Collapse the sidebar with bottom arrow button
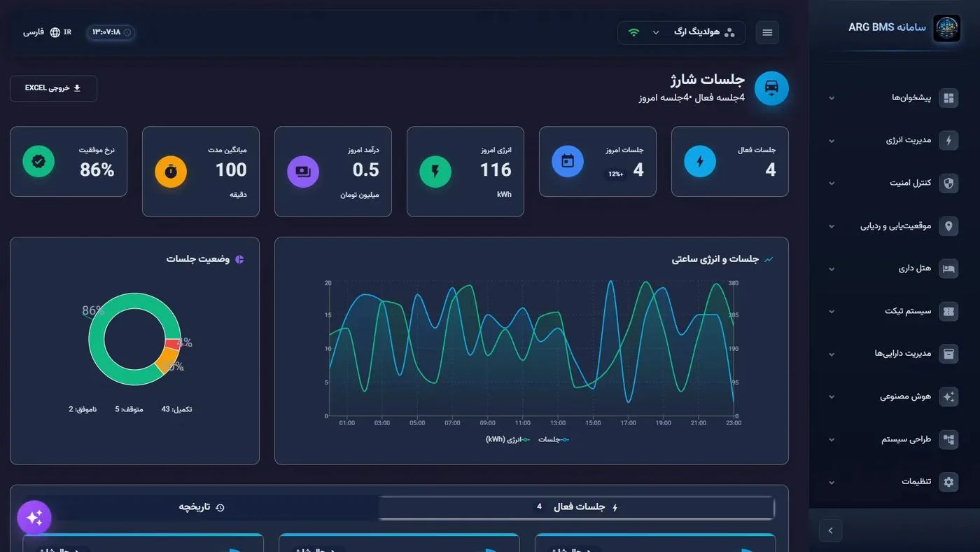The height and width of the screenshot is (552, 980). [830, 530]
